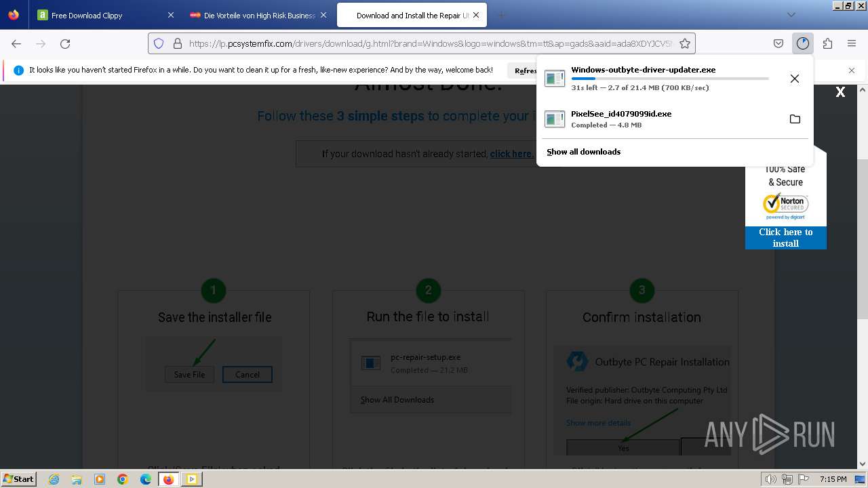Click Show more details in step three
868x488 pixels.
(x=598, y=423)
